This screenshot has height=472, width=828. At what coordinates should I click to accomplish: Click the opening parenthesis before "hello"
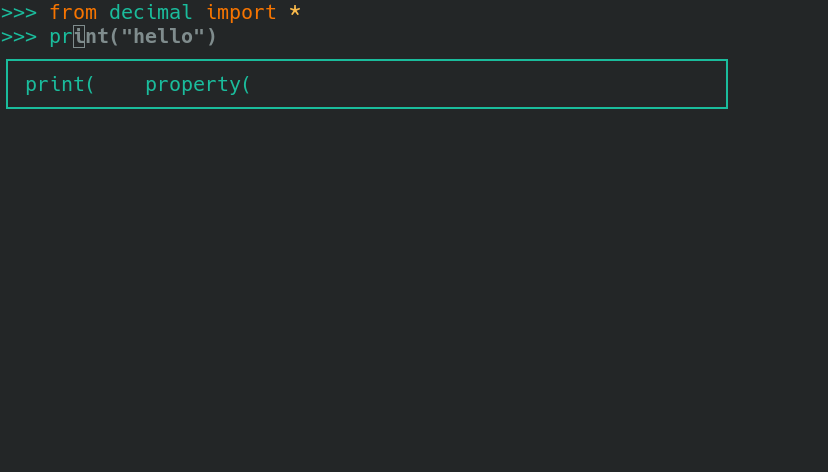115,37
